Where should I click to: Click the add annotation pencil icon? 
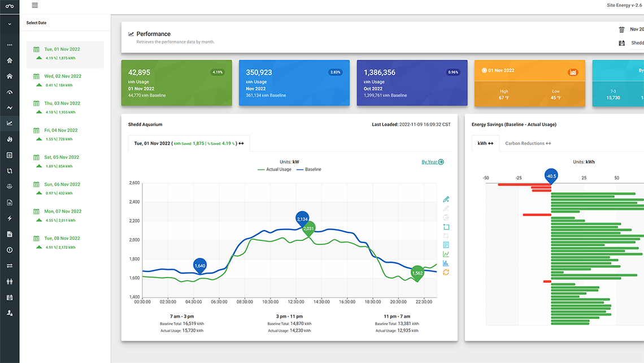click(x=446, y=200)
